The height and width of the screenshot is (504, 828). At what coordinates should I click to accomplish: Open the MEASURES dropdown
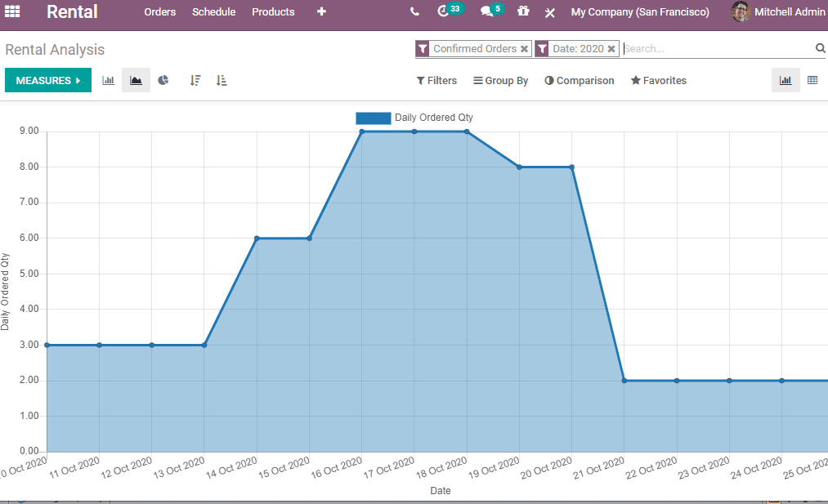coord(48,80)
